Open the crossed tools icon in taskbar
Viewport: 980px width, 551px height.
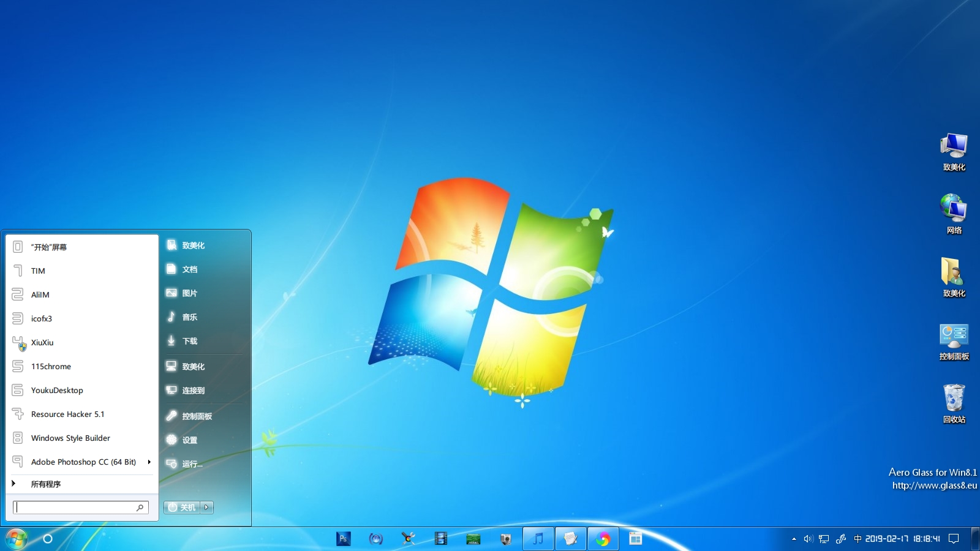coord(408,539)
